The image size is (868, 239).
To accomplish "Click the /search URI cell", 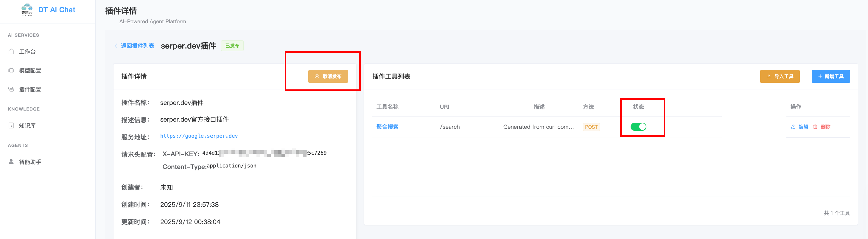I will (450, 127).
